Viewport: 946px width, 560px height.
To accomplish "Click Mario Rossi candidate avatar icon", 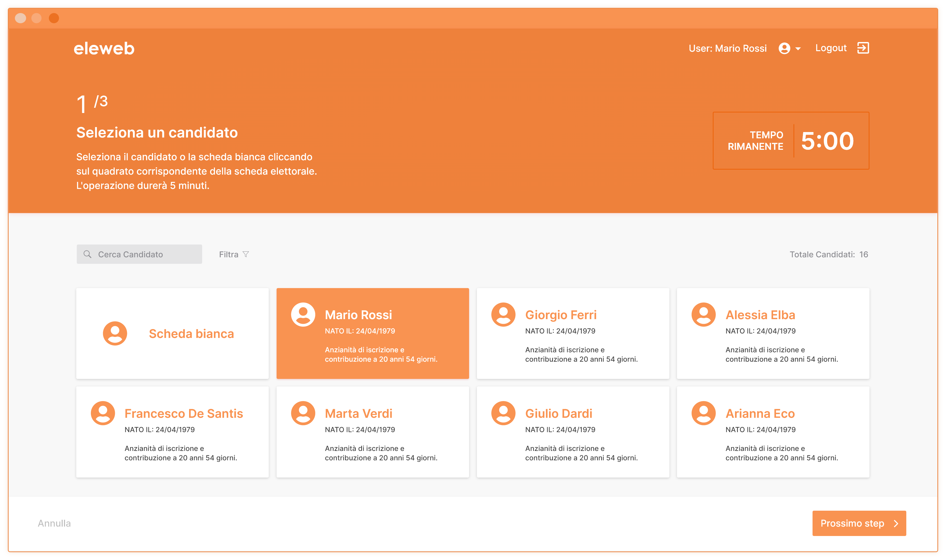I will (303, 314).
